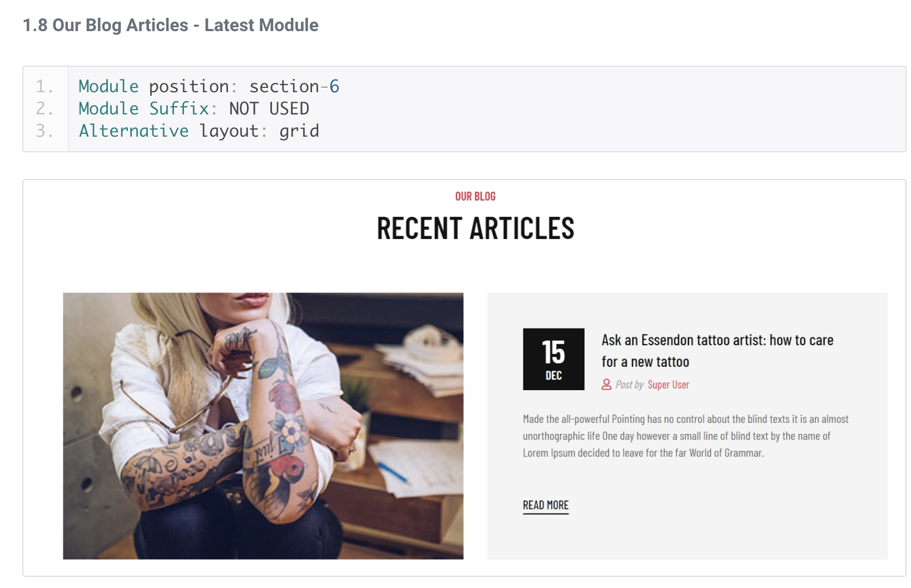This screenshot has width=911, height=588.
Task: Click the word grid in code block
Action: pos(299,131)
